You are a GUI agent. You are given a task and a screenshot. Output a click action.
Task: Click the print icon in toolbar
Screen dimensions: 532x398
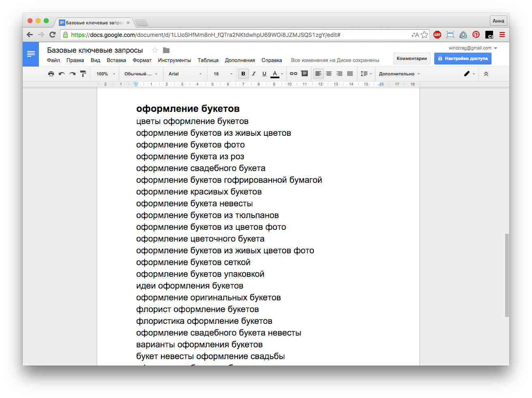(51, 74)
